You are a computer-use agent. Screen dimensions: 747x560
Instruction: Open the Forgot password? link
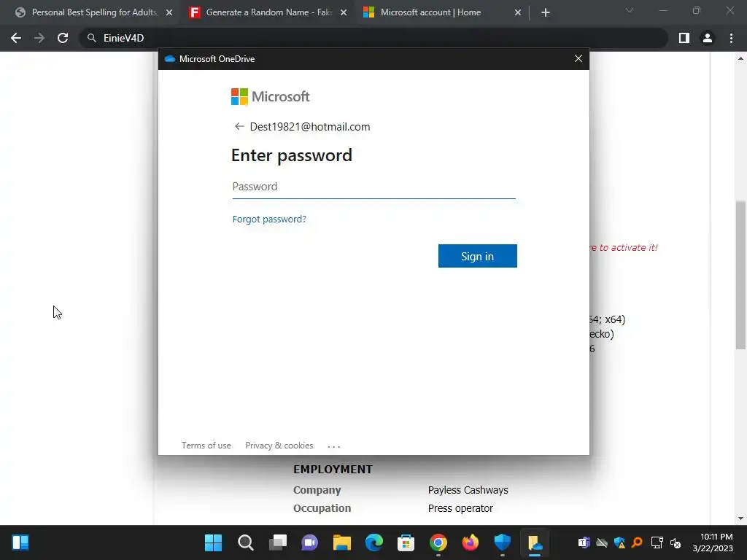point(269,219)
